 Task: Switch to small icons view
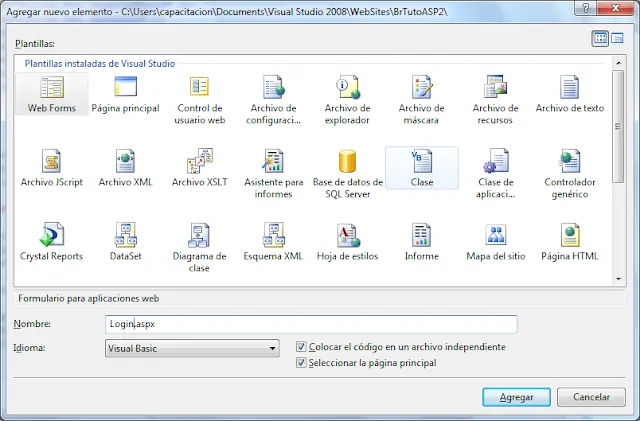pyautogui.click(x=617, y=38)
